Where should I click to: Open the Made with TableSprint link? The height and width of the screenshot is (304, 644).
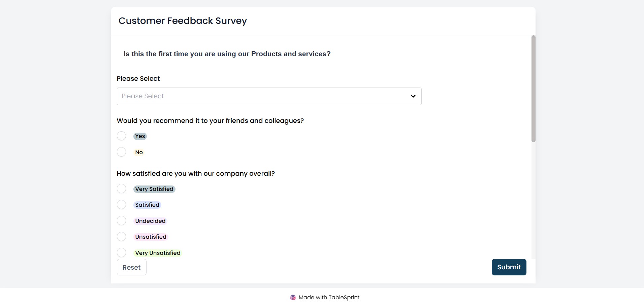coord(325,298)
